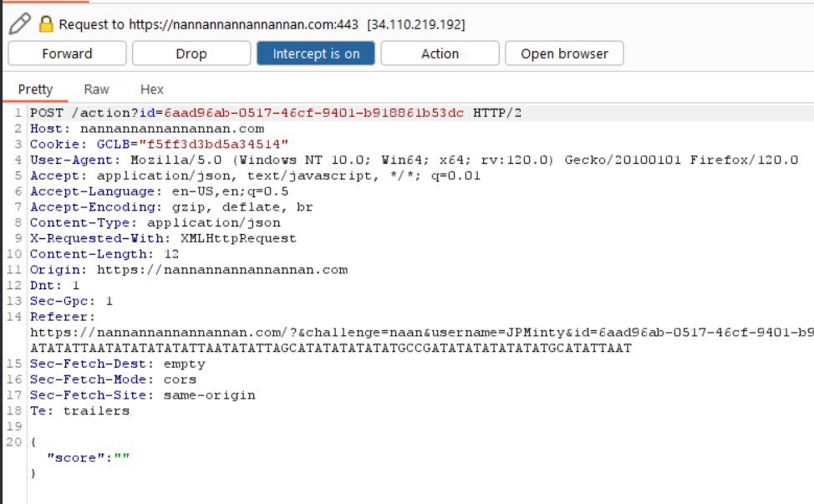
Task: Launch Burp's browser with Open browser
Action: pyautogui.click(x=564, y=53)
